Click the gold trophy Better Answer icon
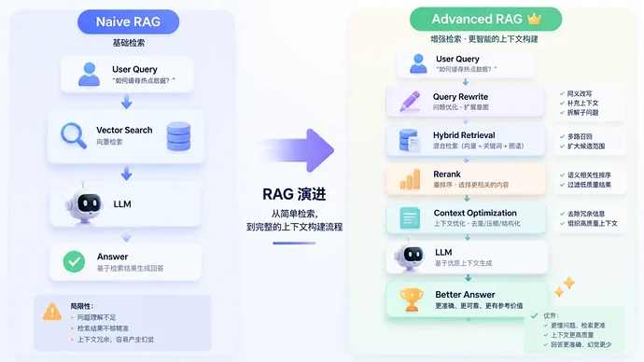The height and width of the screenshot is (362, 644). [x=411, y=299]
